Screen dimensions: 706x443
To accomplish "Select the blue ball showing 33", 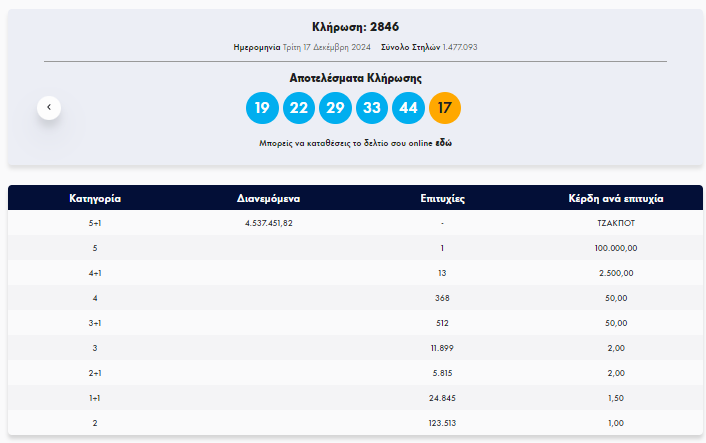I will click(x=372, y=107).
